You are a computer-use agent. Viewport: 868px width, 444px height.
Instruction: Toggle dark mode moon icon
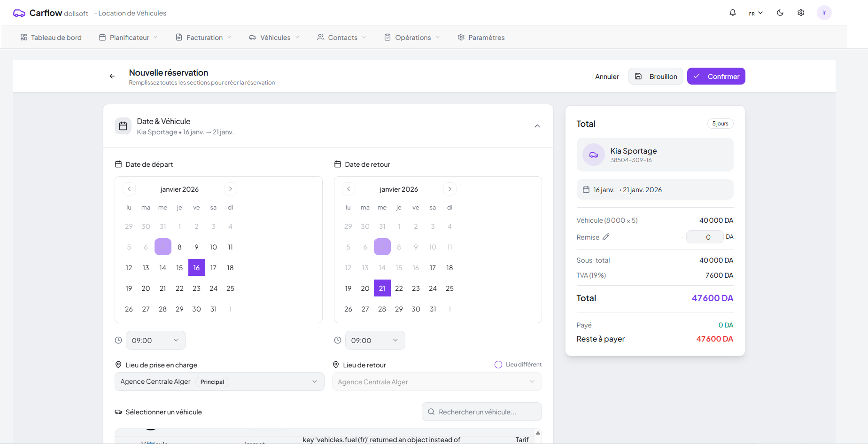coord(780,13)
